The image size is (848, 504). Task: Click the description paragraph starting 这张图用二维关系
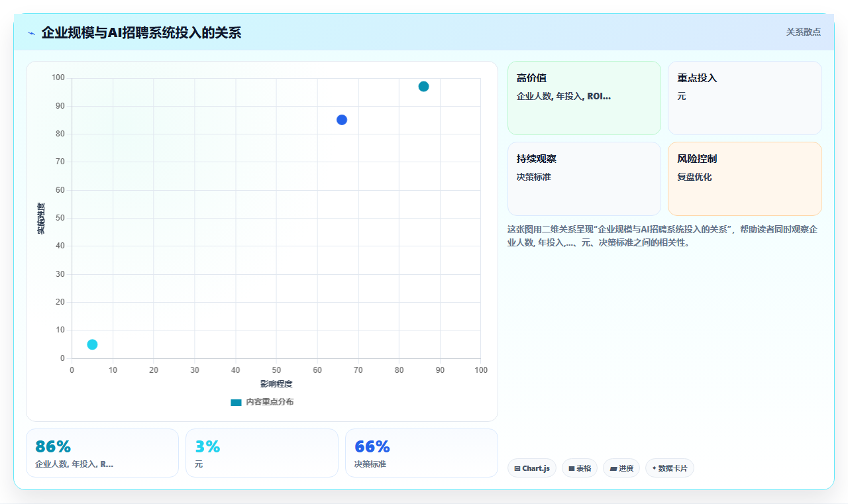click(x=664, y=236)
